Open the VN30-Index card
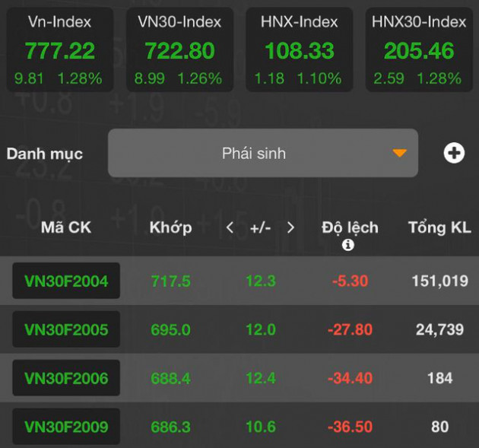 (x=179, y=49)
